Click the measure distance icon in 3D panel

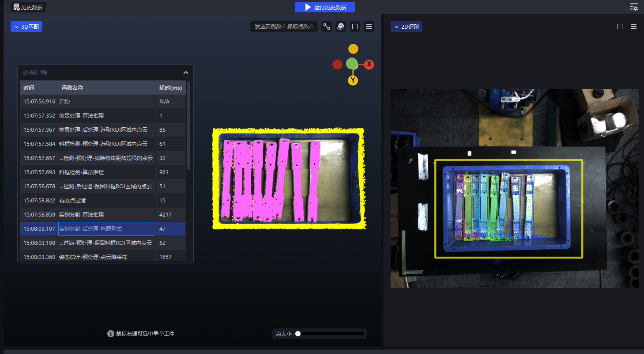click(x=327, y=27)
